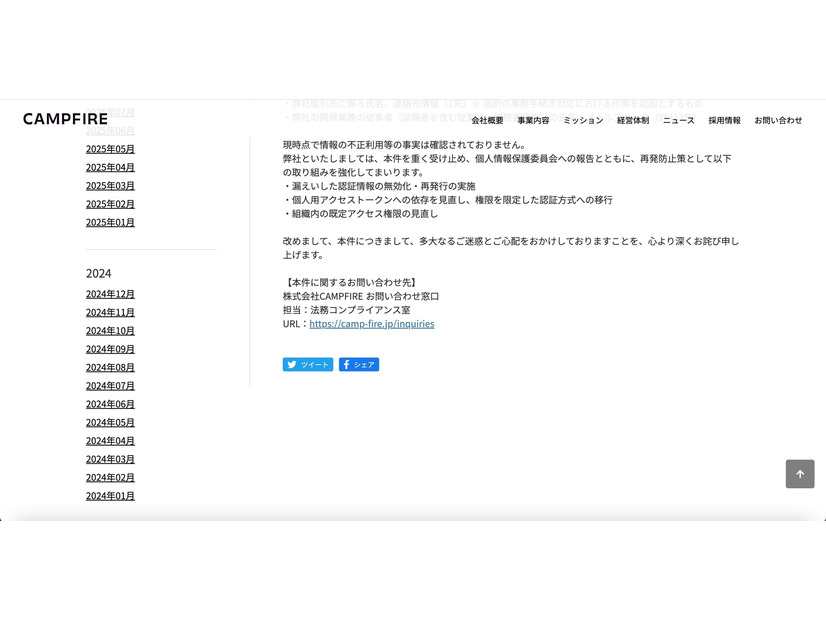826x620 pixels.
Task: Click the 組織内の既定アクセス権限の見直し bullet text
Action: tap(360, 213)
